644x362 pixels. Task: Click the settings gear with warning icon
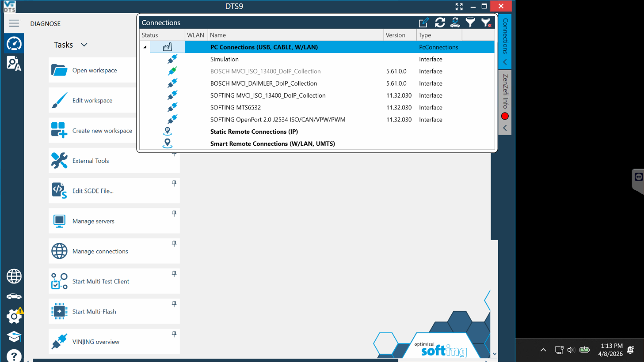coord(14,316)
